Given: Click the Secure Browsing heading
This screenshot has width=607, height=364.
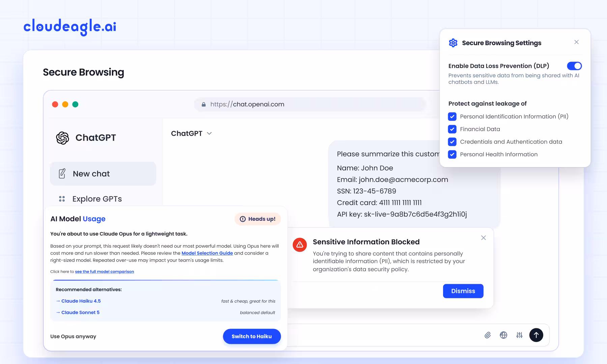Looking at the screenshot, I should pyautogui.click(x=83, y=72).
